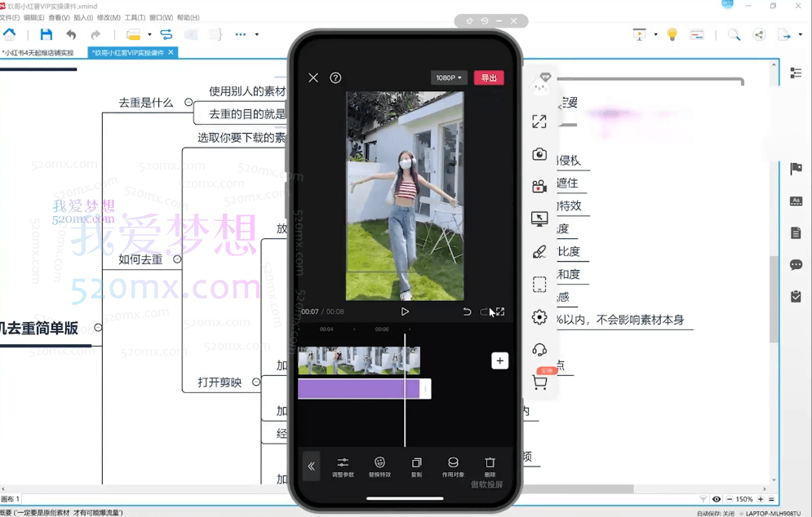This screenshot has width=812, height=517.
Task: Toggle the eye visibility icon in status bar
Action: (717, 499)
